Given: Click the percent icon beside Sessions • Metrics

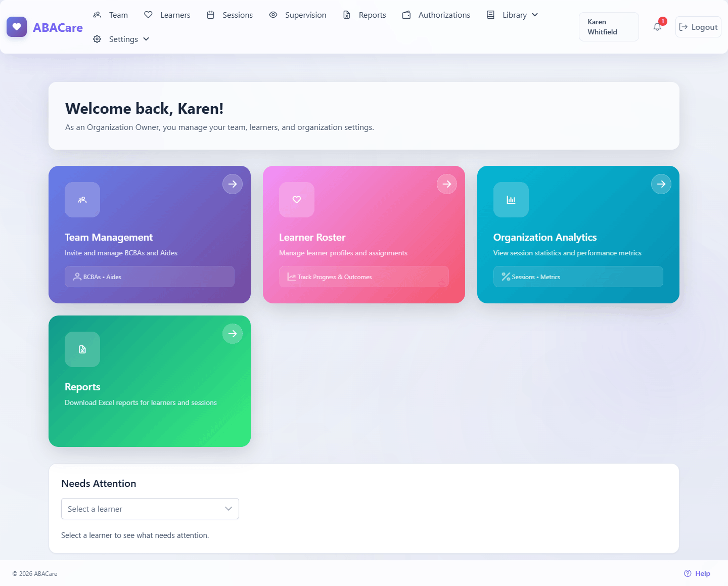Looking at the screenshot, I should coord(506,277).
